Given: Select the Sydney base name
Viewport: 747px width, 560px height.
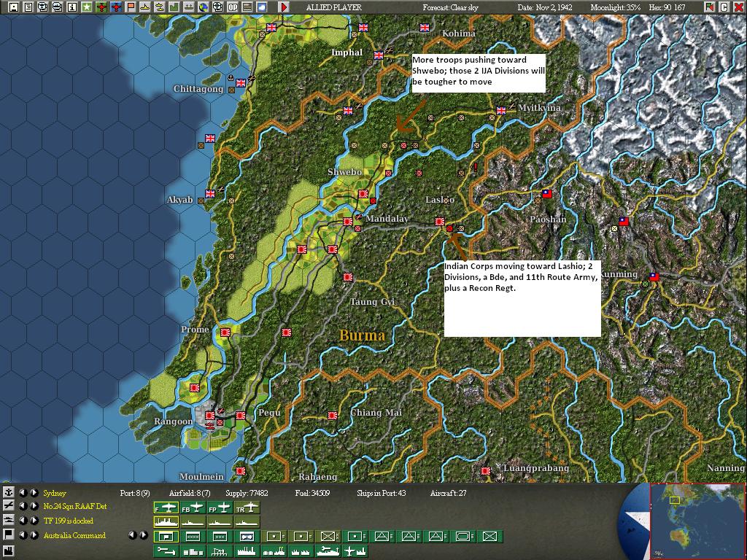Looking at the screenshot, I should click(55, 493).
